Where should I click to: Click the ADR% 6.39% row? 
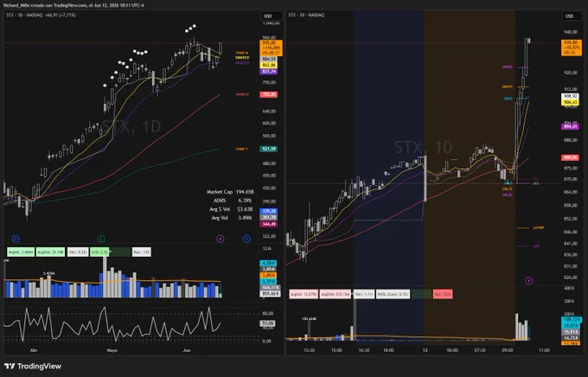(x=233, y=201)
